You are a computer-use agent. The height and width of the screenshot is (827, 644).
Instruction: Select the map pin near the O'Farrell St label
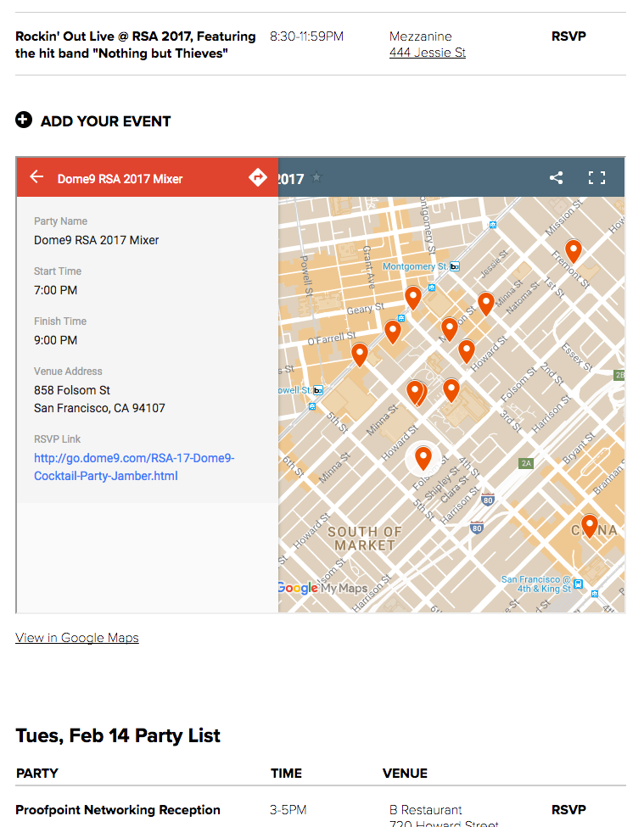tap(360, 355)
